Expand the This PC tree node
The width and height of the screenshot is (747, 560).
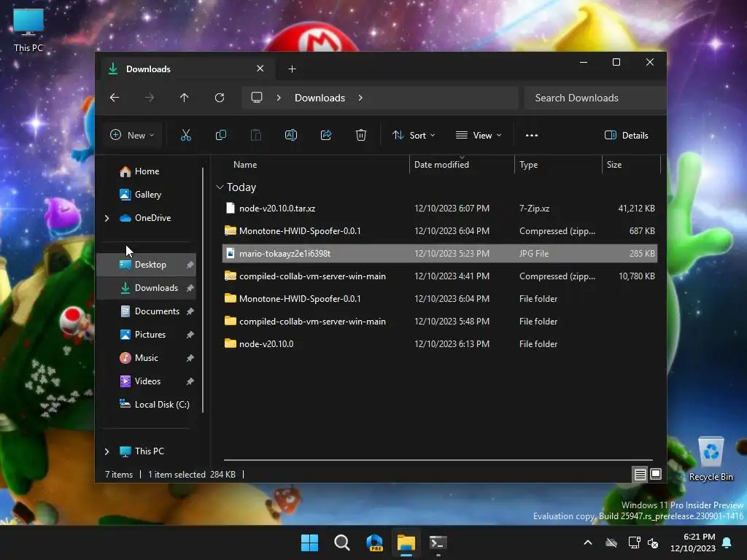107,451
